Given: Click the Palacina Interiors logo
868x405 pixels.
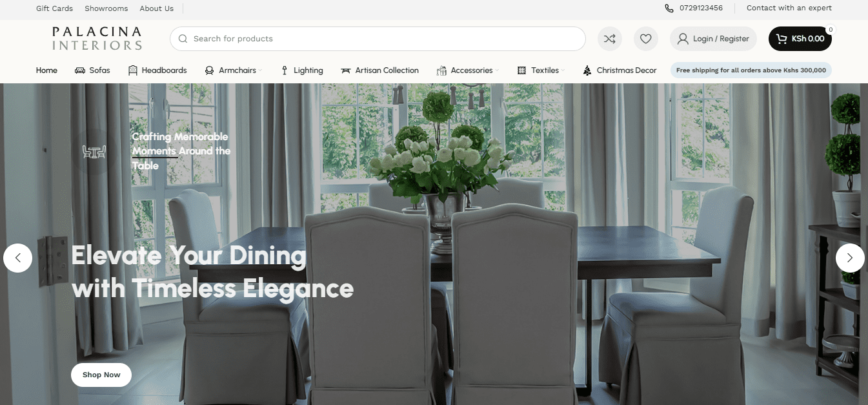Looking at the screenshot, I should [97, 38].
